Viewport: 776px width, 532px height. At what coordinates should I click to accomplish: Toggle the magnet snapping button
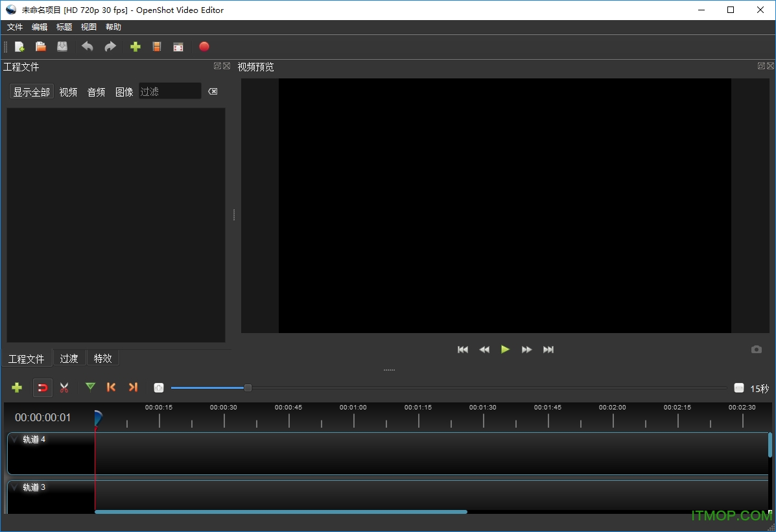point(43,387)
